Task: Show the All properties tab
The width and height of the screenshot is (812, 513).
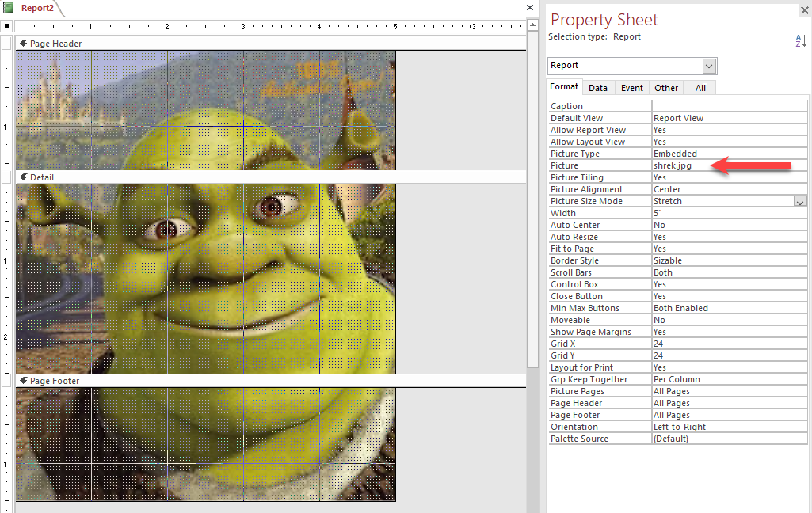Action: [x=700, y=88]
